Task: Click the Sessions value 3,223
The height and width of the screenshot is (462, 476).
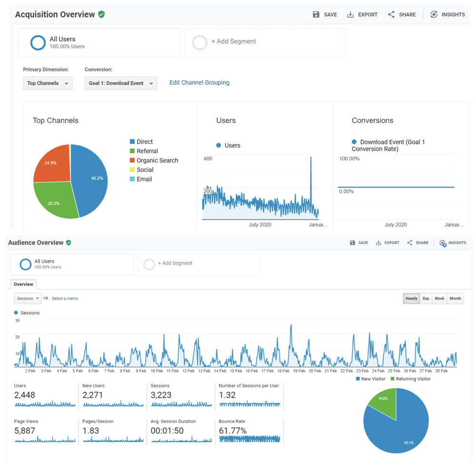Action: point(161,395)
